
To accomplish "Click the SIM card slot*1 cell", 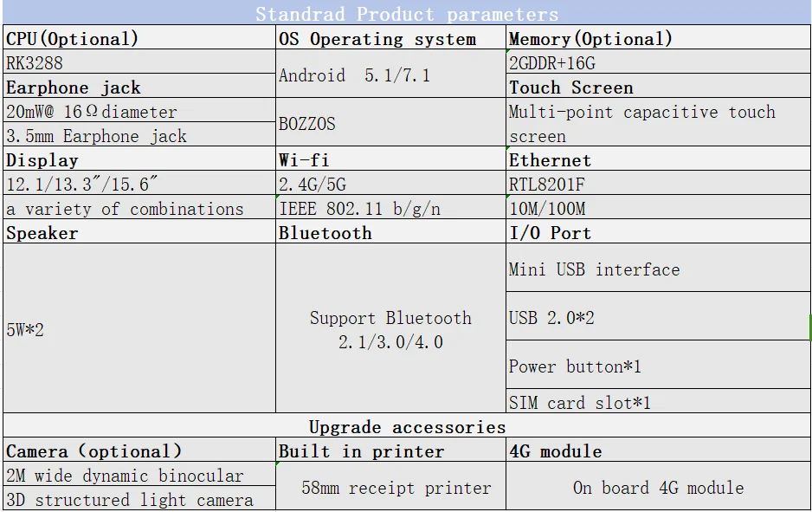I will click(x=658, y=401).
